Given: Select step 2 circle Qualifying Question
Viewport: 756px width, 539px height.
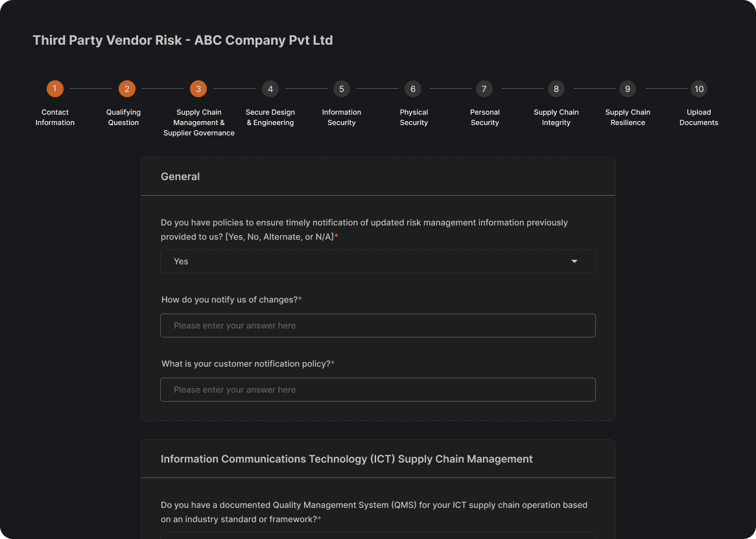Looking at the screenshot, I should [x=127, y=89].
